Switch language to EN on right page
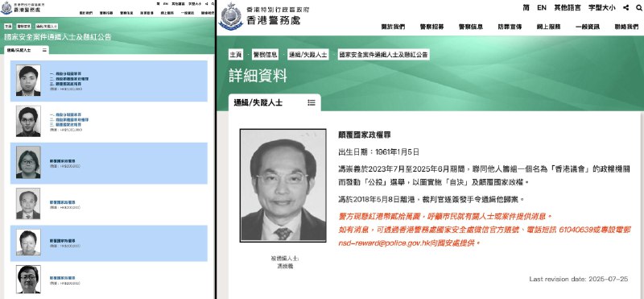 point(542,7)
